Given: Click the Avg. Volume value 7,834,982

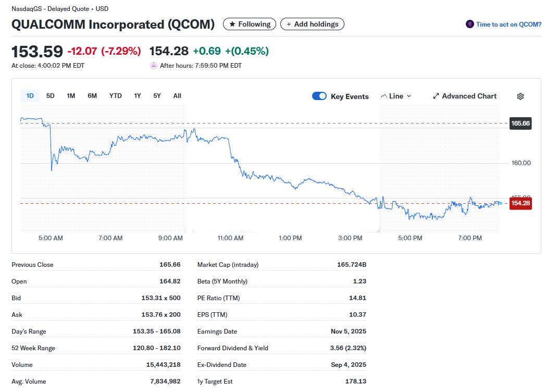Looking at the screenshot, I should [165, 382].
